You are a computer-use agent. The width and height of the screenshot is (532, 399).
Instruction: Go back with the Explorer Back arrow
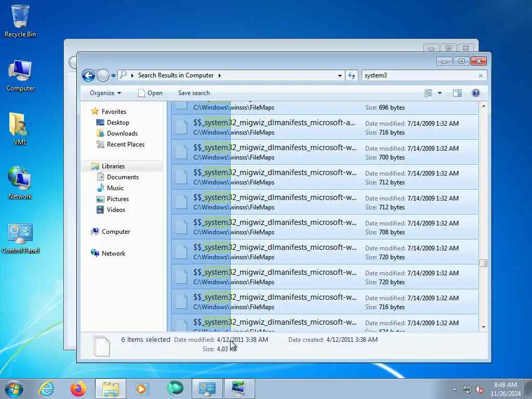click(88, 75)
